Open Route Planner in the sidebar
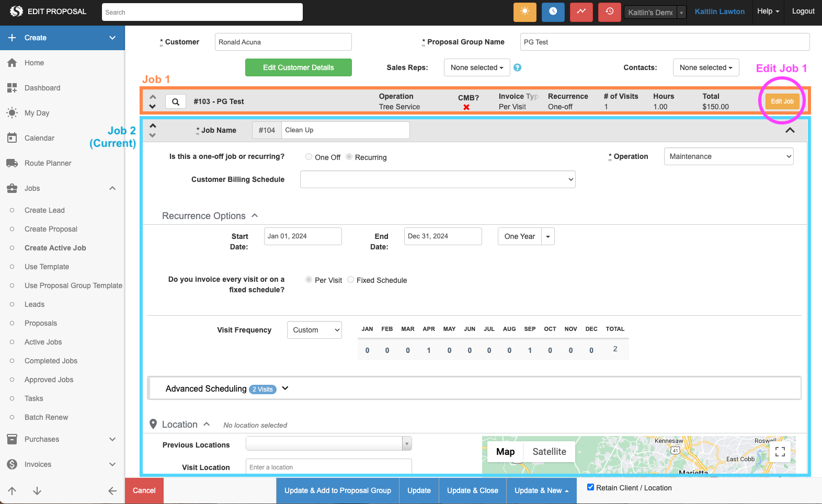This screenshot has height=504, width=822. 48,163
